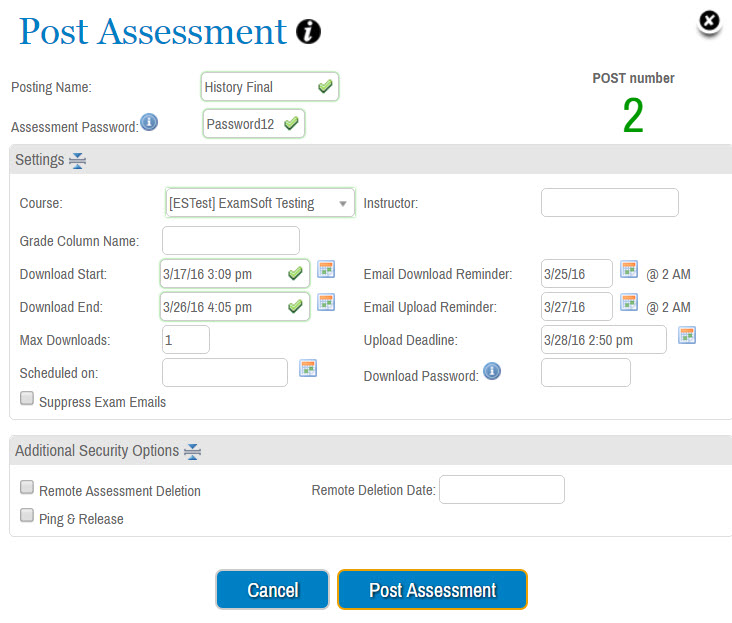Click the Assessment Password info icon
732x623 pixels.
tap(149, 122)
